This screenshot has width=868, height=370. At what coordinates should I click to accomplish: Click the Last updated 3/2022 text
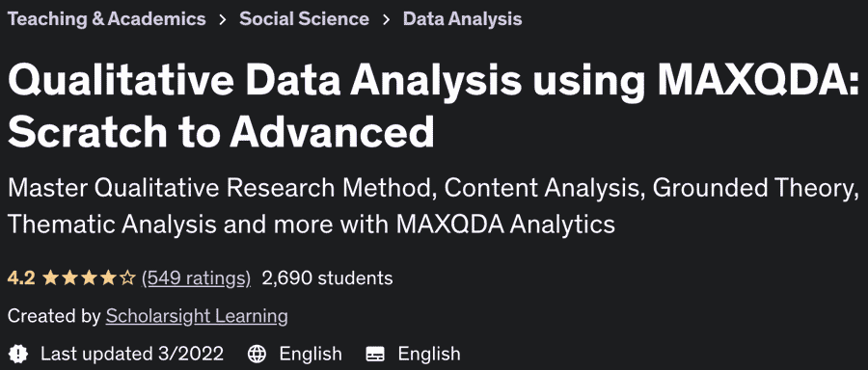132,354
